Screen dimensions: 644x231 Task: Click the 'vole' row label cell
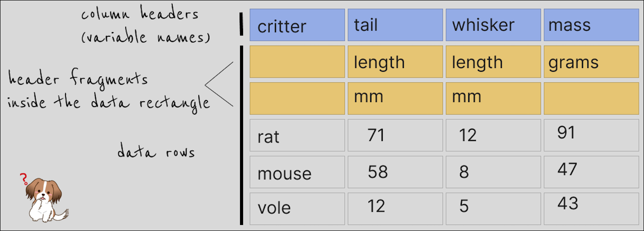click(x=297, y=209)
